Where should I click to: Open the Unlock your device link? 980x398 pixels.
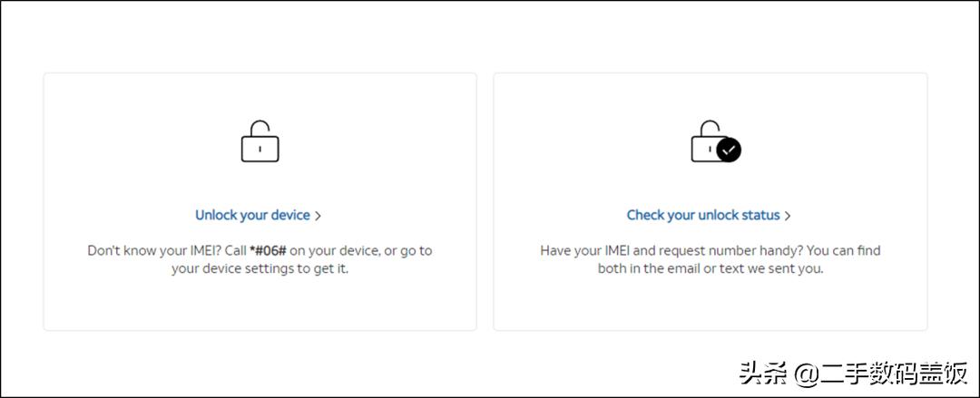pos(252,215)
